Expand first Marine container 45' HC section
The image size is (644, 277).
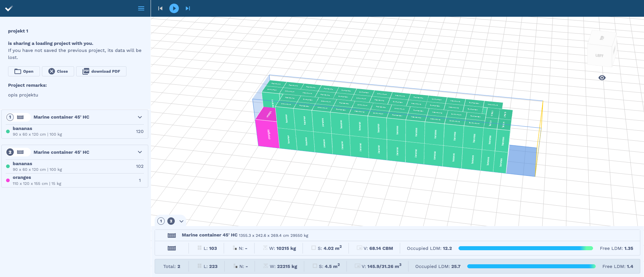tap(140, 117)
